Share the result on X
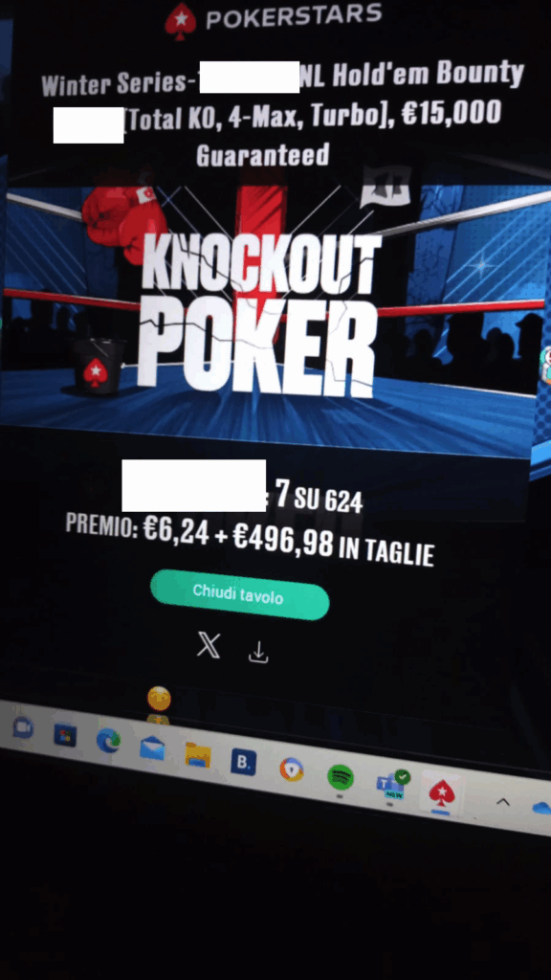Viewport: 551px width, 980px height. [x=208, y=644]
